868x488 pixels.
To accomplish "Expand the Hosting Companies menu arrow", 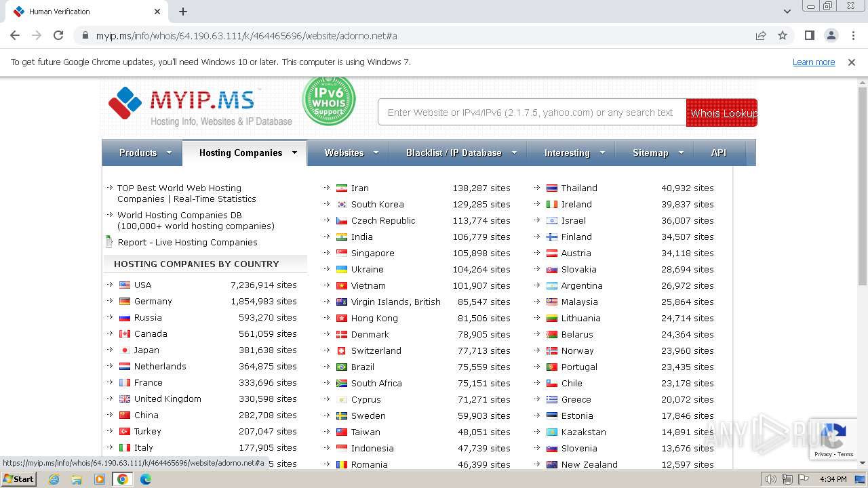I will (x=294, y=152).
